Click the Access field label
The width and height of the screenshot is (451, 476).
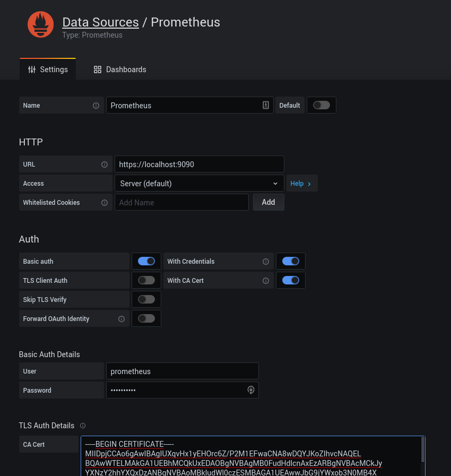pos(33,184)
